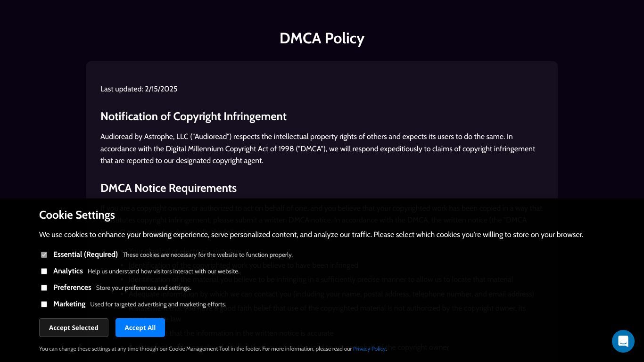Click the Analytics description about visitor interaction
This screenshot has width=644, height=362.
164,271
